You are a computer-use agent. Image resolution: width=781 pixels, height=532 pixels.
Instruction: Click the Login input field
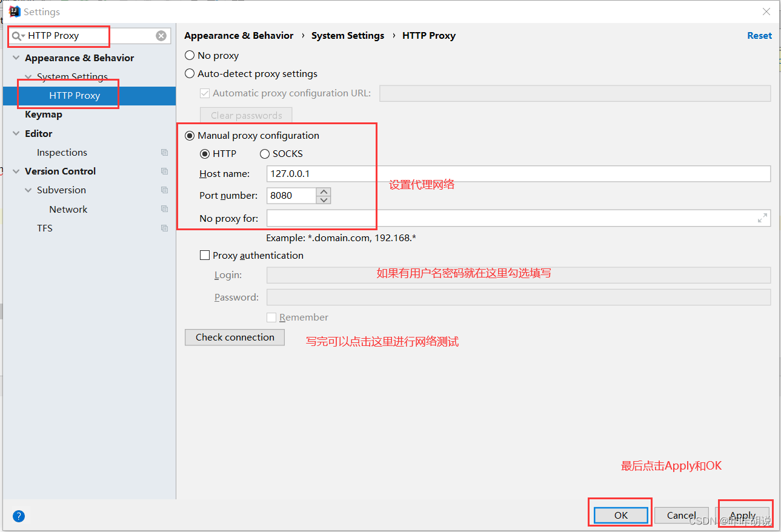519,275
